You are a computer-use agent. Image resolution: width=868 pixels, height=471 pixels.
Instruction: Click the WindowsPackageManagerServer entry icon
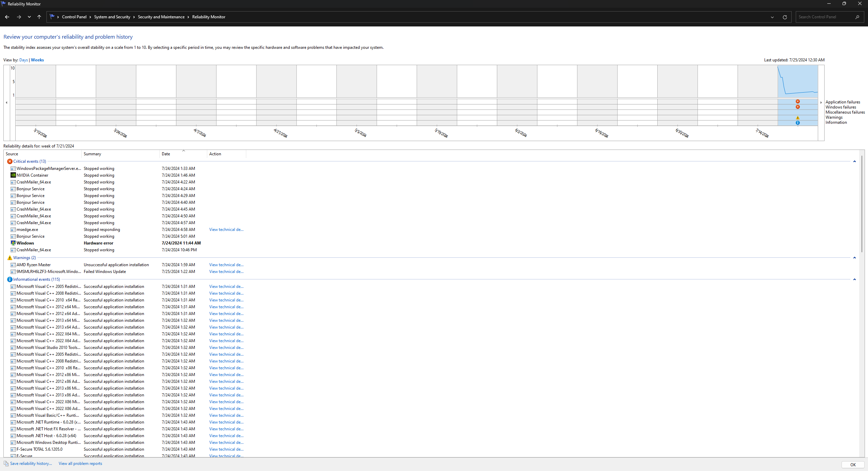tap(13, 169)
